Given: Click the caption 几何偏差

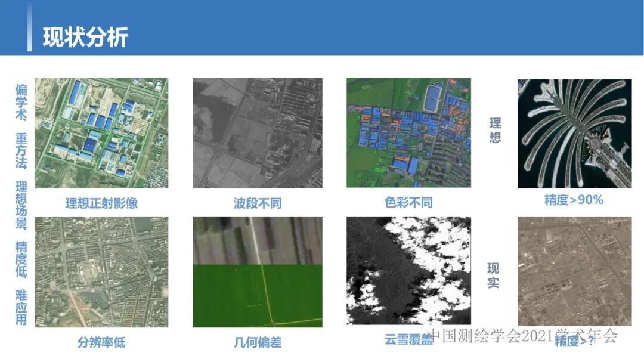Looking at the screenshot, I should point(258,342).
